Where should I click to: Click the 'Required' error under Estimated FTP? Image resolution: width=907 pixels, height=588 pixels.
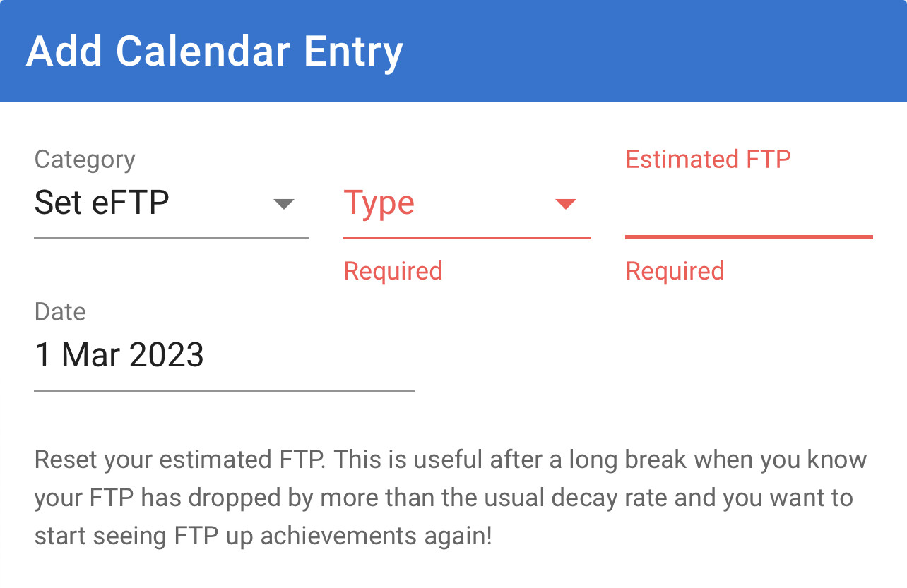click(675, 271)
